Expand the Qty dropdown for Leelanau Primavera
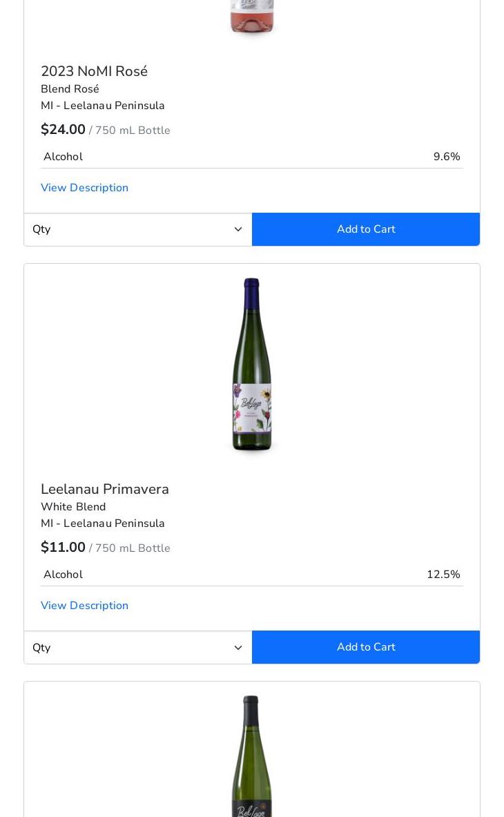 point(138,648)
